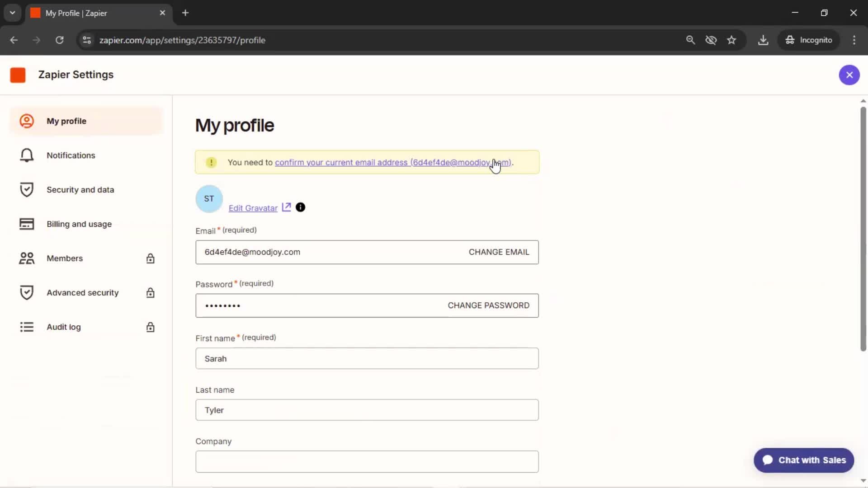Open browser downloads icon

[x=763, y=40]
